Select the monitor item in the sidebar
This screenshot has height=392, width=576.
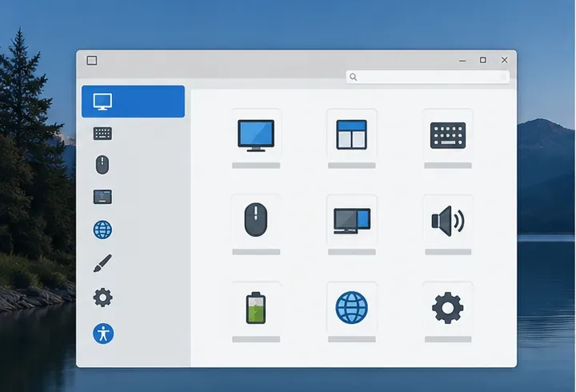pyautogui.click(x=133, y=102)
